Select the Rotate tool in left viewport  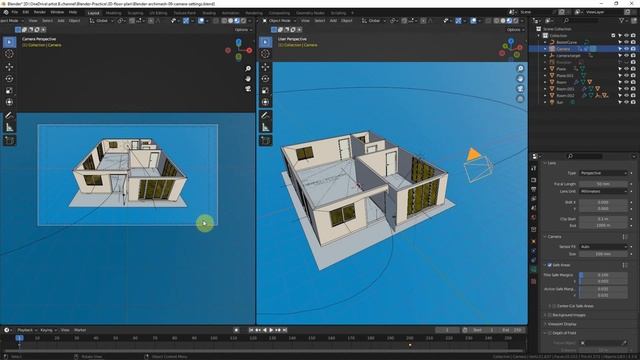(x=9, y=78)
